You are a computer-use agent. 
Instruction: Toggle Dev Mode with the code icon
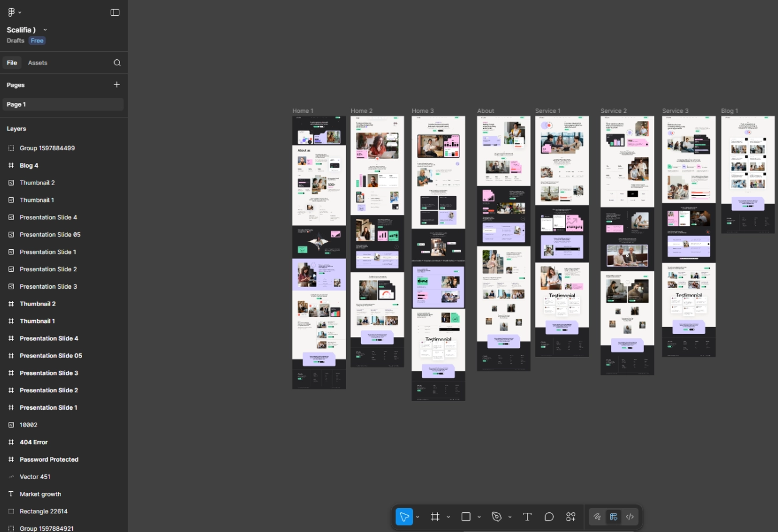[x=630, y=517]
